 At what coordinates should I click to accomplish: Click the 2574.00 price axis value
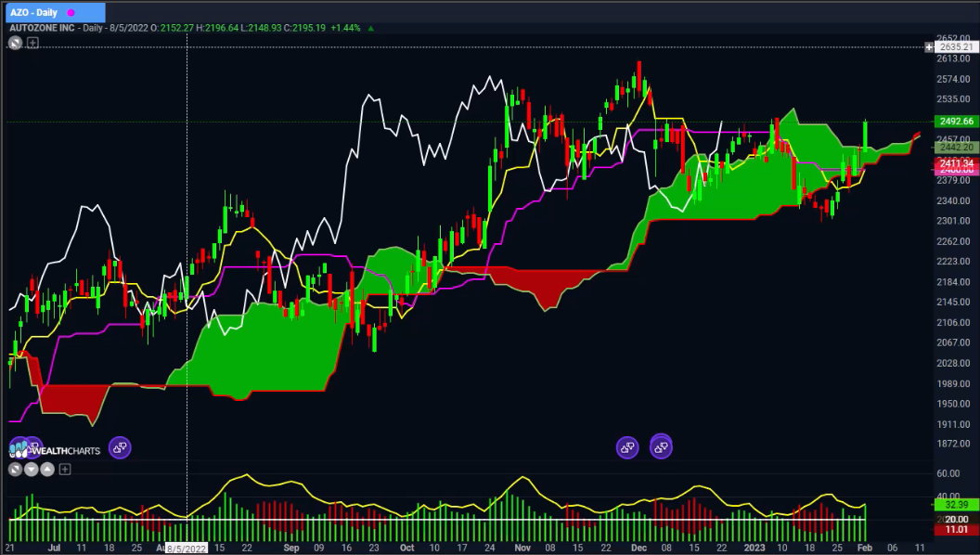953,80
